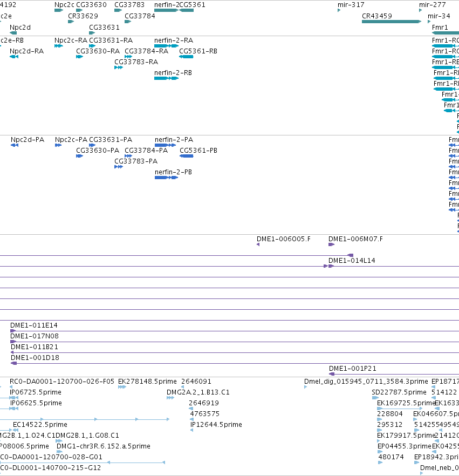
Task: Select transcript label Npc2d-RA
Action: (26, 51)
